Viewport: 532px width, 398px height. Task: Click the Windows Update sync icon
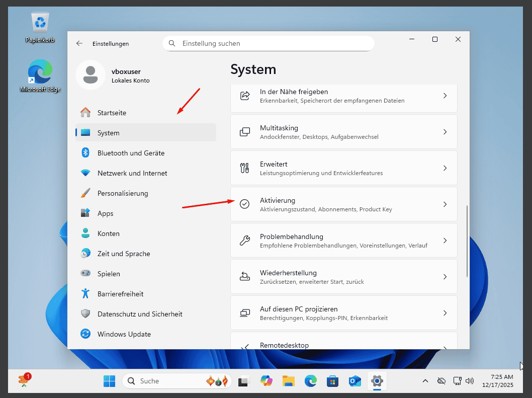(85, 334)
